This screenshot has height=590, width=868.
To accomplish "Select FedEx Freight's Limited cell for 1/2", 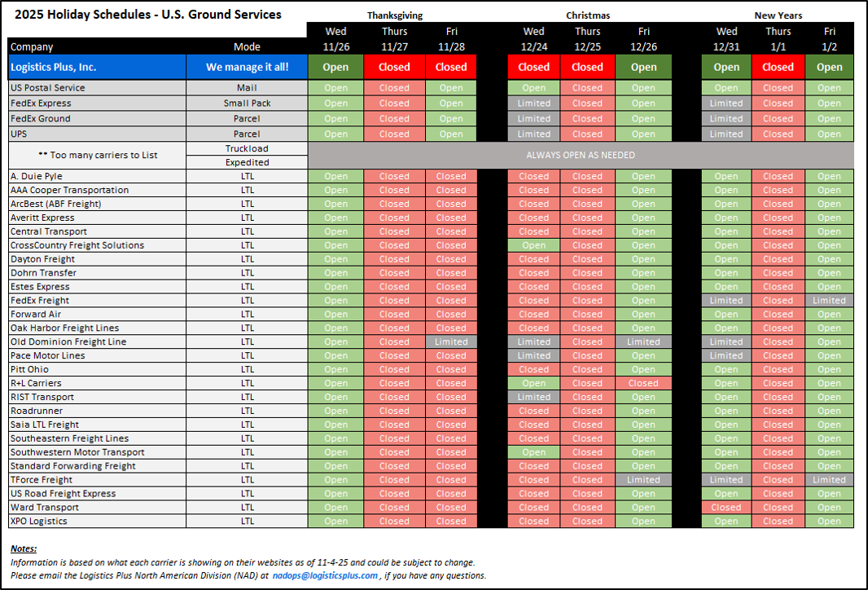I will (x=829, y=300).
